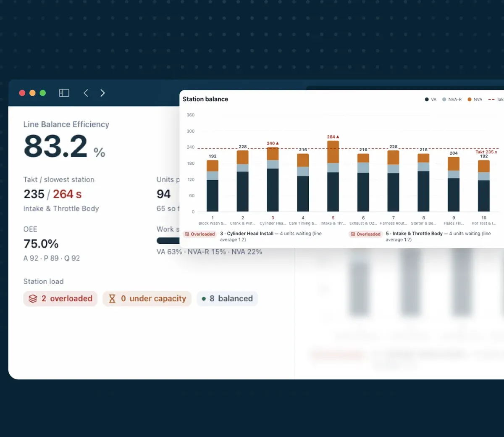Image resolution: width=504 pixels, height=437 pixels.
Task: Select the Exhaust & O2 station 6 bar
Action: point(363,182)
